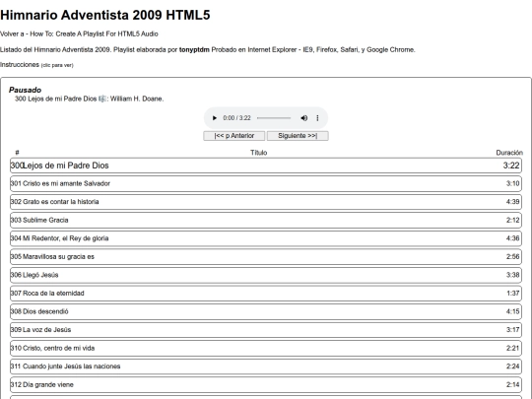
Task: Select hymn 300 Lejos de mi Padre Dios row
Action: click(266, 166)
